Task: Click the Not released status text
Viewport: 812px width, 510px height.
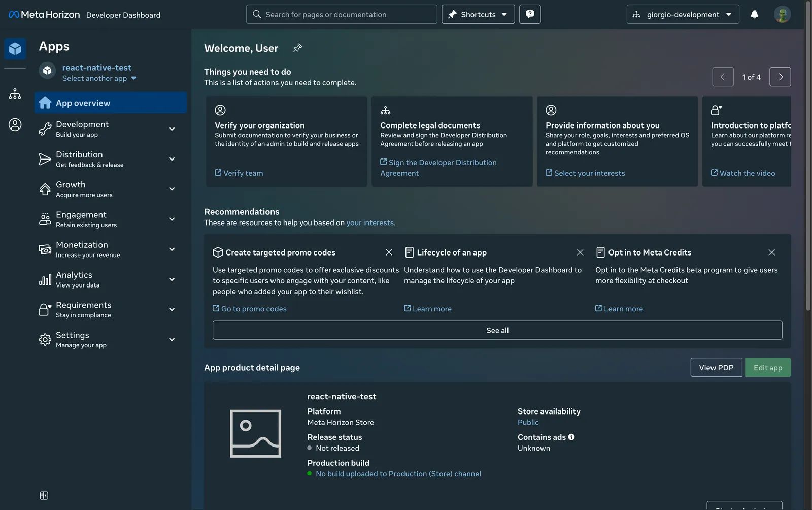Action: click(337, 448)
